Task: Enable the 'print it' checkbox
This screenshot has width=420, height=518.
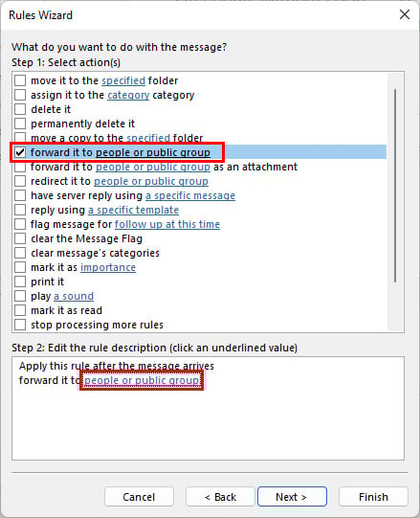Action: click(20, 282)
